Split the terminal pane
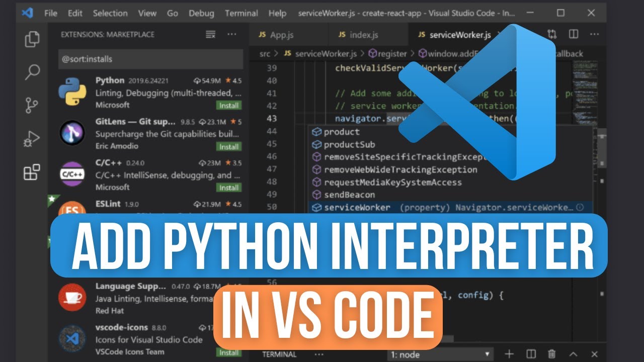644x362 pixels. coord(531,354)
